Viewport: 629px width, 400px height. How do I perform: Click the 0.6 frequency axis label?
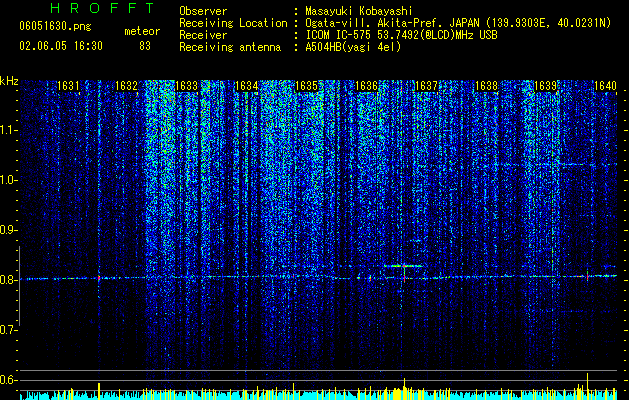[9, 380]
